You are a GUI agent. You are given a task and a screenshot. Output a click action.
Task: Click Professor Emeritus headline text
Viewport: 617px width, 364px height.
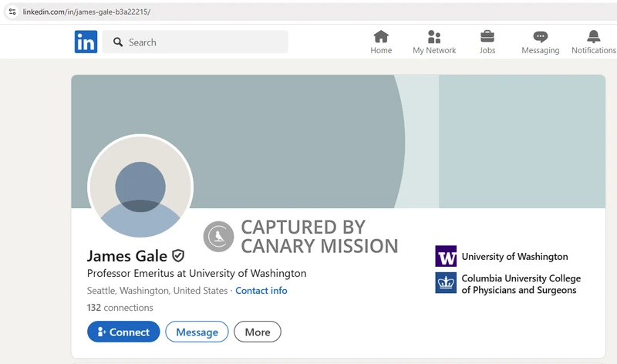click(197, 273)
